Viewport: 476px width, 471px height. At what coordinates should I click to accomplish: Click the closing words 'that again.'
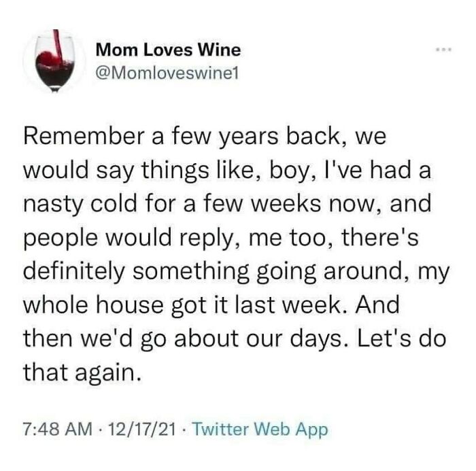[x=82, y=373]
